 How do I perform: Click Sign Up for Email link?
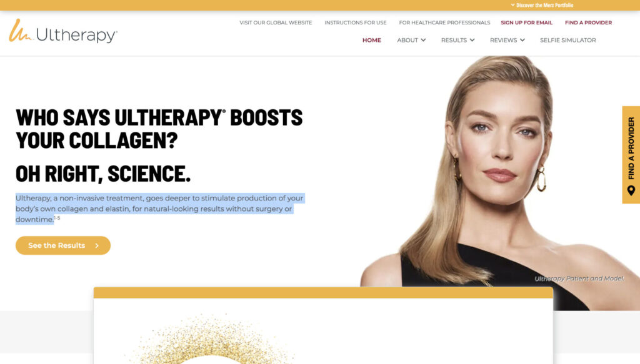click(x=526, y=22)
